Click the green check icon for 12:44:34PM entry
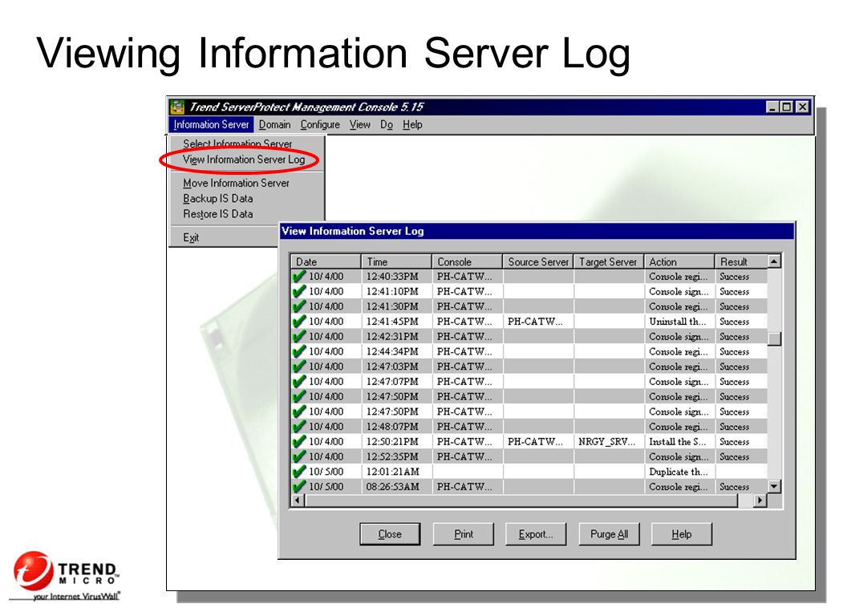This screenshot has height=616, width=847. pos(298,352)
